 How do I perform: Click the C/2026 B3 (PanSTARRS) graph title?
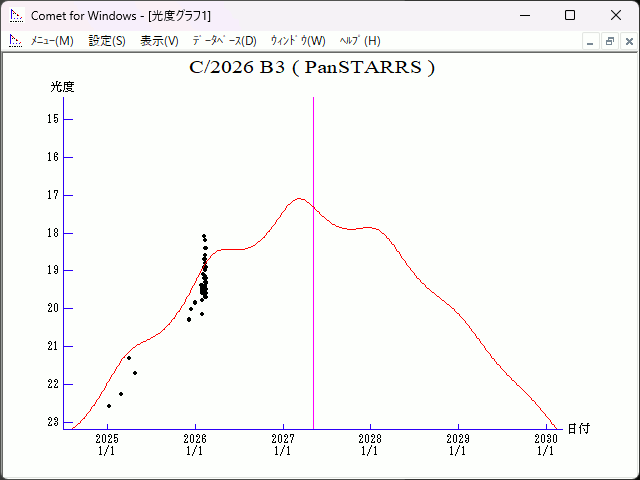click(x=312, y=68)
